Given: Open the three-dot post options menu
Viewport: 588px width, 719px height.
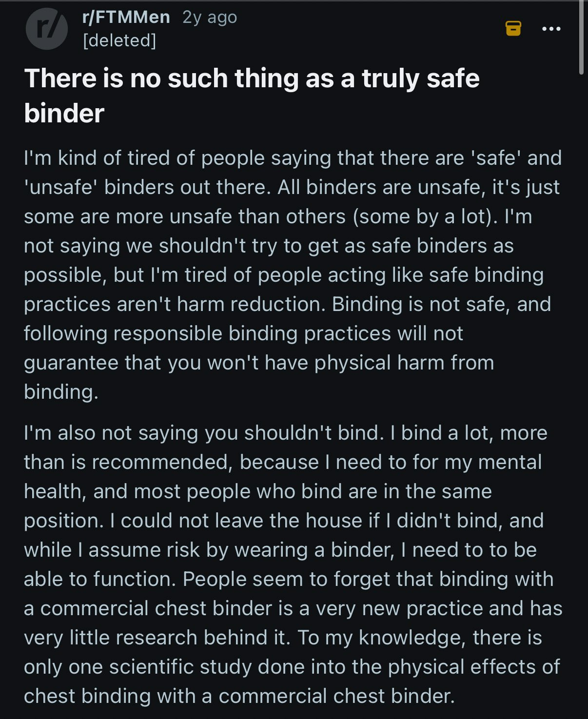Looking at the screenshot, I should tap(551, 29).
